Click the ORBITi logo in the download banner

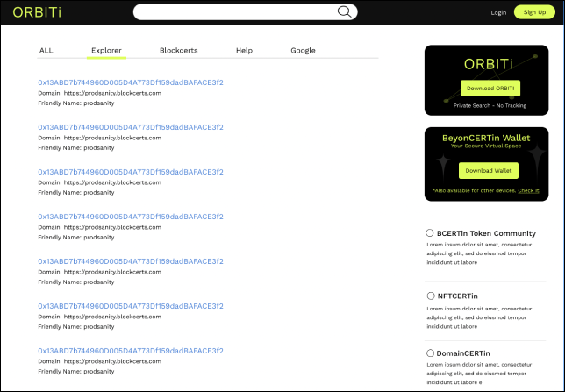[486, 63]
